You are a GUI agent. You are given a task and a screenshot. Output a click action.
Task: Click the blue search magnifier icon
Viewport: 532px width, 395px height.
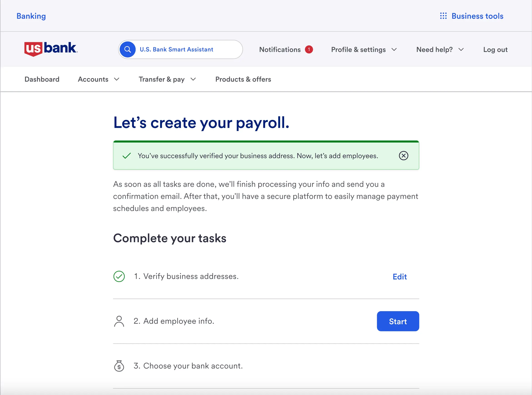[x=127, y=49]
